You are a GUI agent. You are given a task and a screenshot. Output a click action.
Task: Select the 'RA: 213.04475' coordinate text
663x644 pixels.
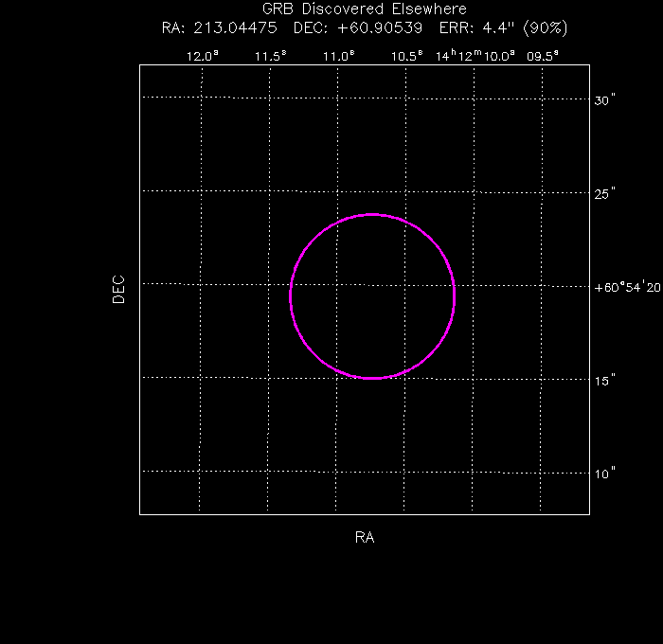220,28
